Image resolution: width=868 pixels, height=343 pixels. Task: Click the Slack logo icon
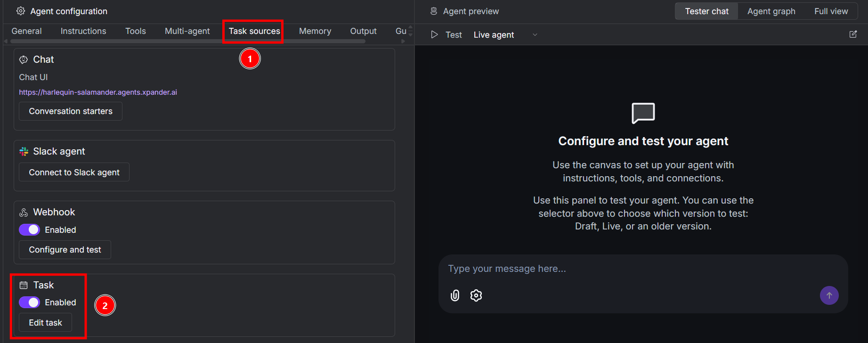point(24,151)
